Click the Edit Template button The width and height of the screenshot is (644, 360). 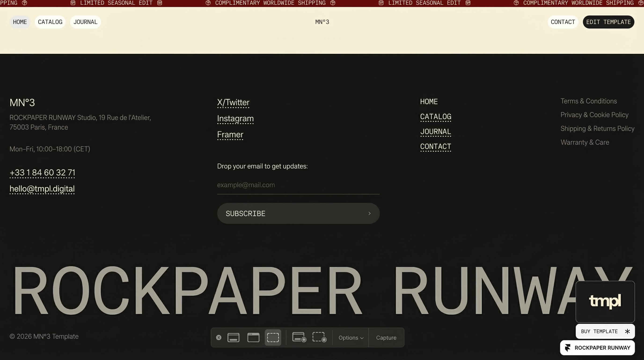[x=608, y=22]
